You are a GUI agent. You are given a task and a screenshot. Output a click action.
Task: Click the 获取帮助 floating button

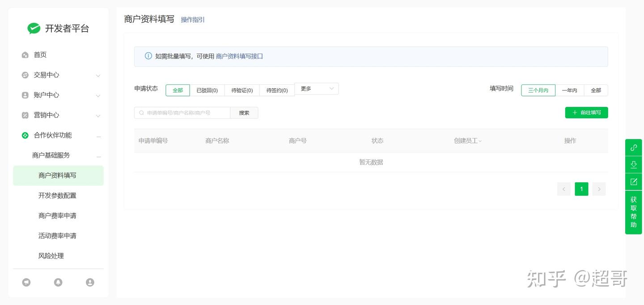pyautogui.click(x=633, y=212)
